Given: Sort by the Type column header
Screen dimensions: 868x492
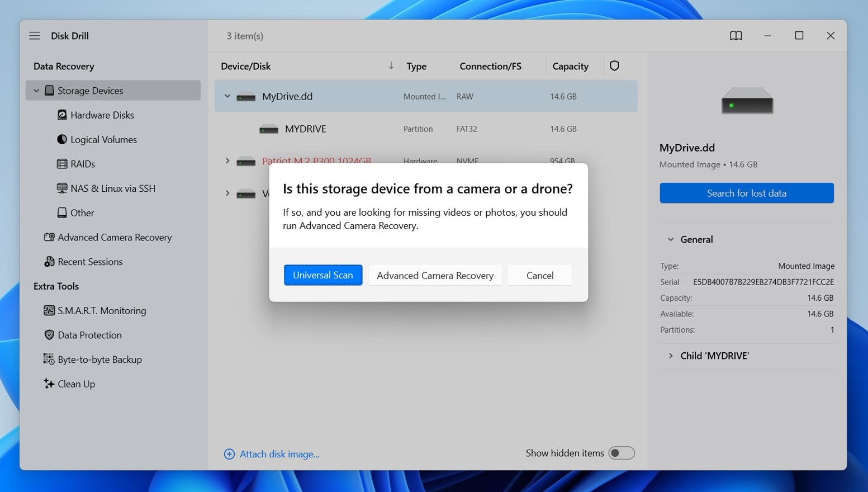Looking at the screenshot, I should pos(416,66).
